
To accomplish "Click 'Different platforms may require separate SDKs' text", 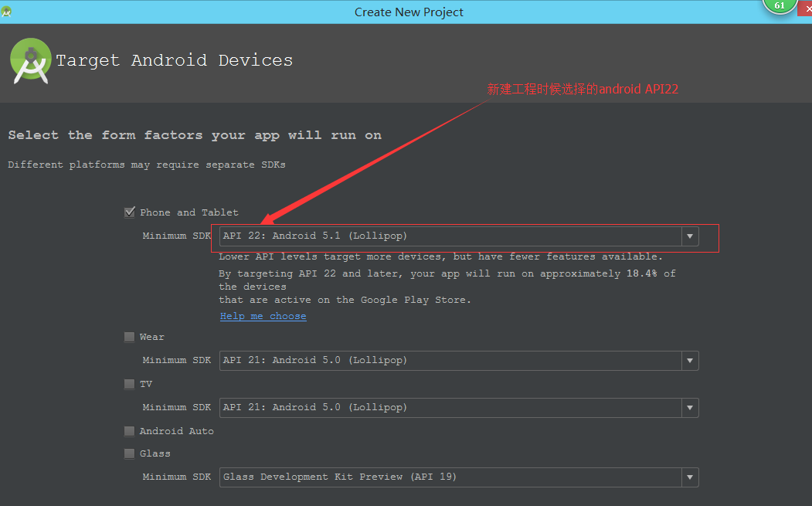I will coord(147,165).
